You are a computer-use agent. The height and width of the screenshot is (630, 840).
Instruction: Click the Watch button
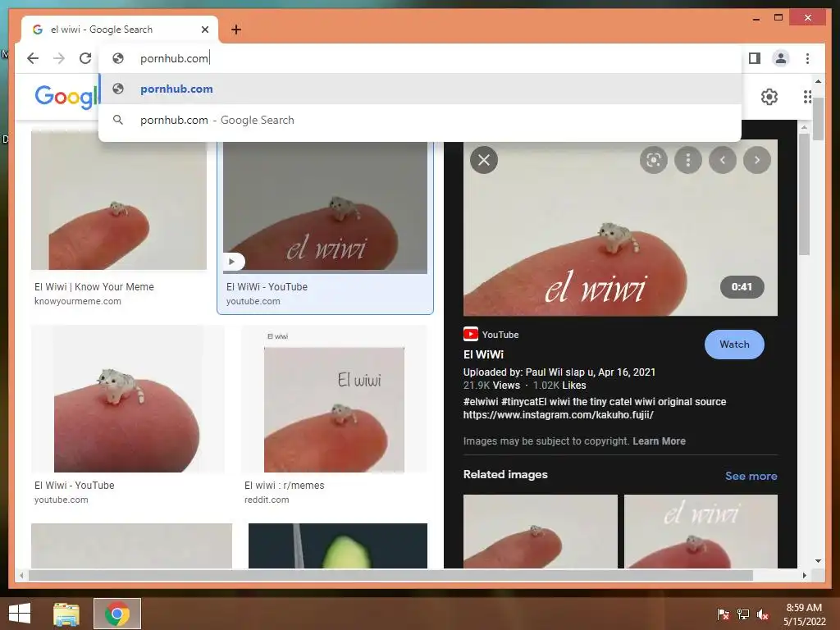click(734, 345)
